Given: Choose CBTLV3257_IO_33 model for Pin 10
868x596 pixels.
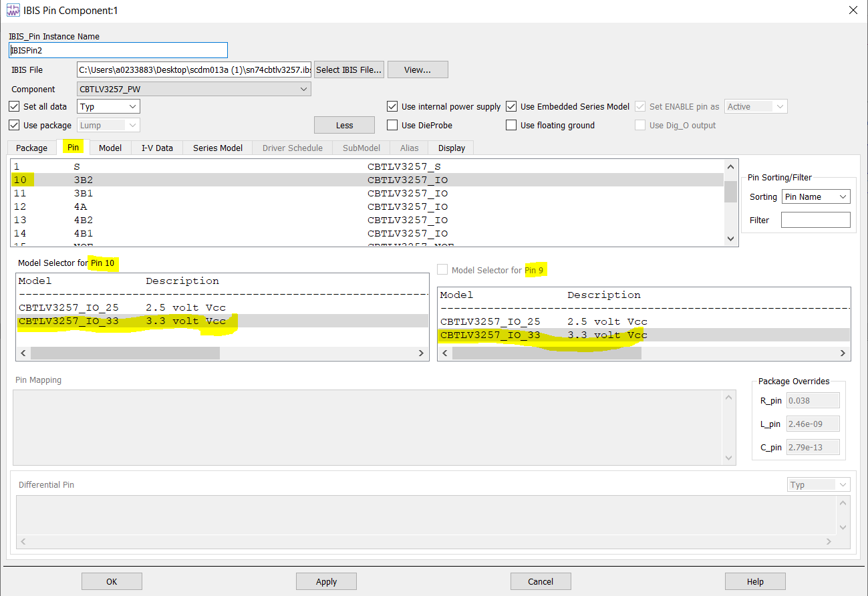Looking at the screenshot, I should pyautogui.click(x=222, y=321).
